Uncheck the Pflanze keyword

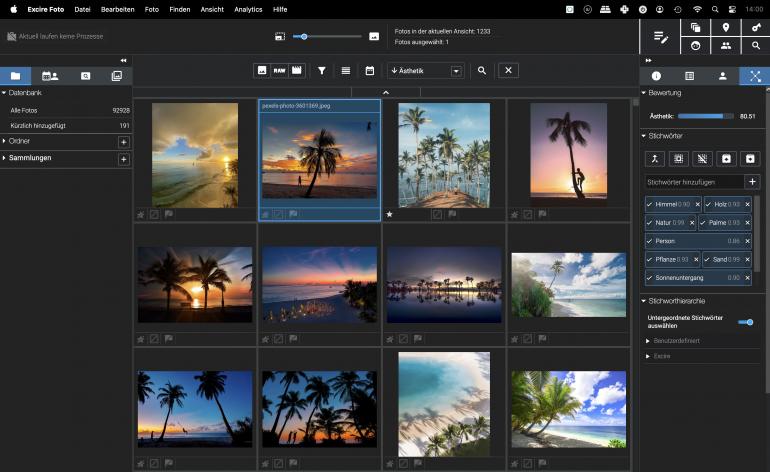(x=650, y=259)
